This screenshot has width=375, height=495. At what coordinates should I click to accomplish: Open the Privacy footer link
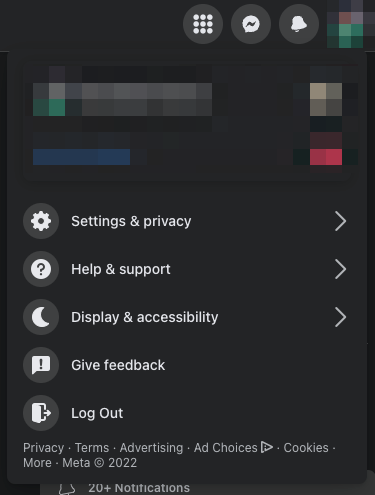point(43,448)
